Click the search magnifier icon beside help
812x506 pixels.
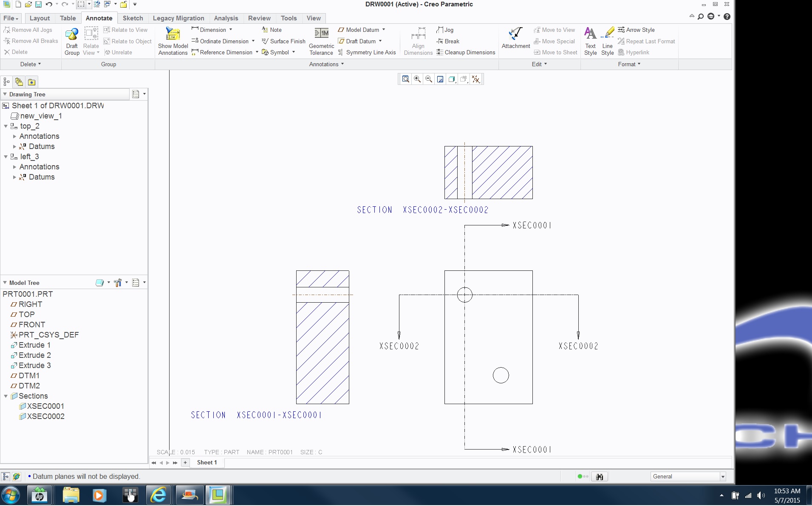[701, 17]
